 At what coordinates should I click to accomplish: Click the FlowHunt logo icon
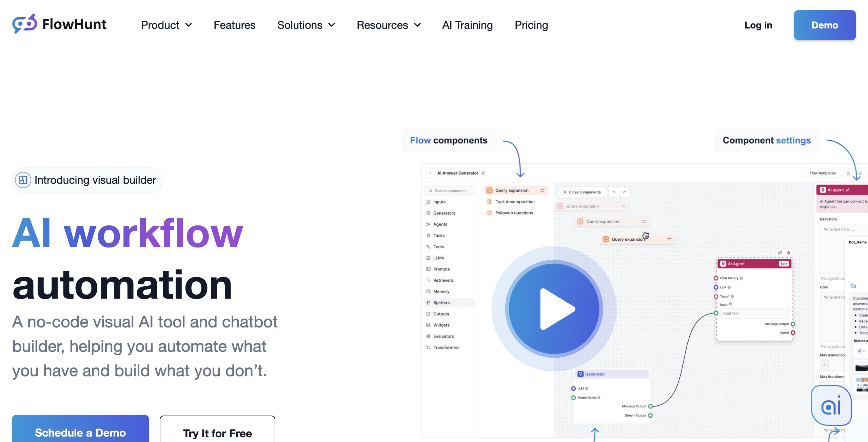point(24,24)
